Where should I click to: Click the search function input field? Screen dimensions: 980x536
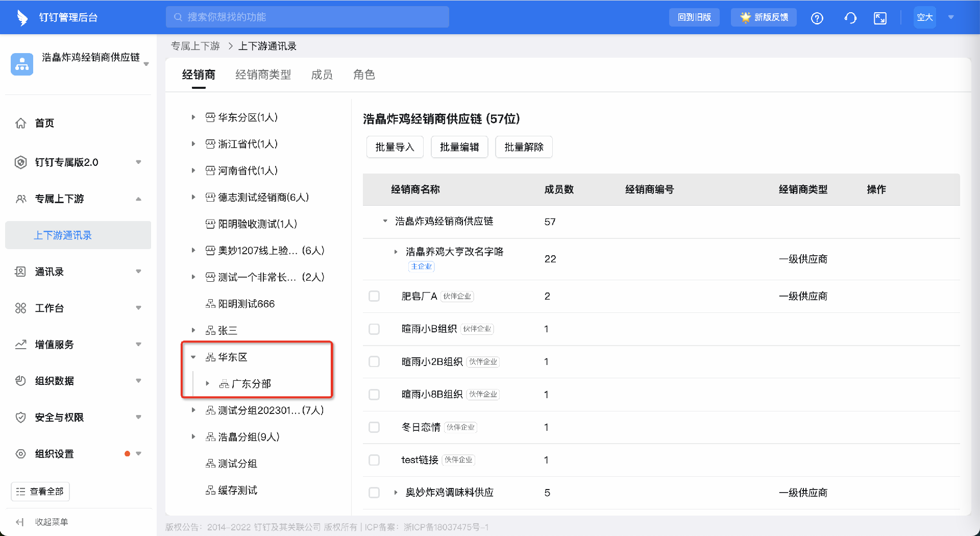[307, 17]
